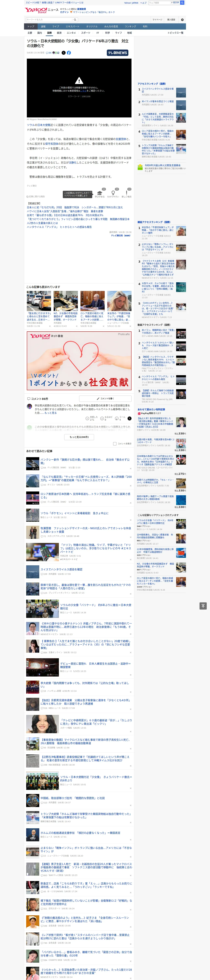The image size is (210, 980).
Task: Select the トップ navigation tab
Action: pos(31,27)
